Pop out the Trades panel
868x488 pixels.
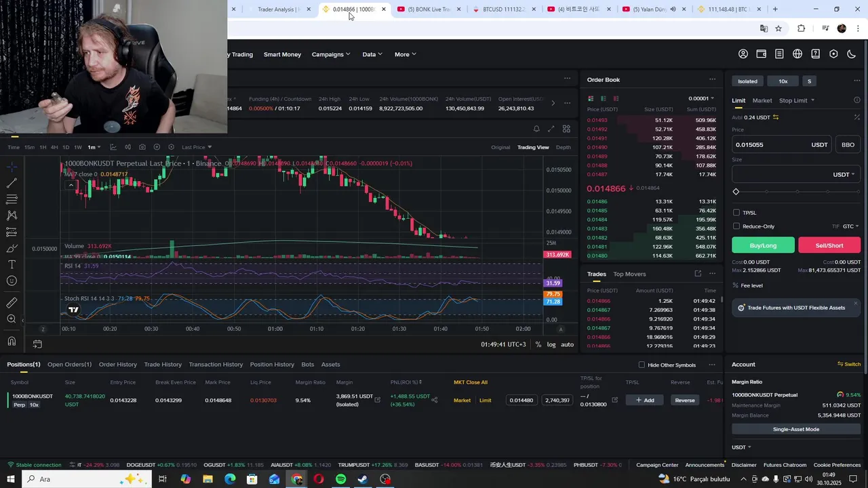[698, 274]
